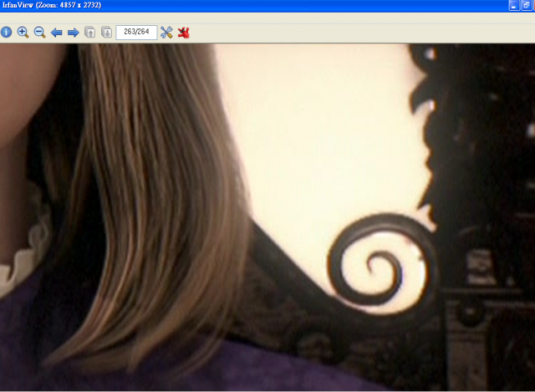
Task: Go to next image with right arrow
Action: [x=73, y=33]
